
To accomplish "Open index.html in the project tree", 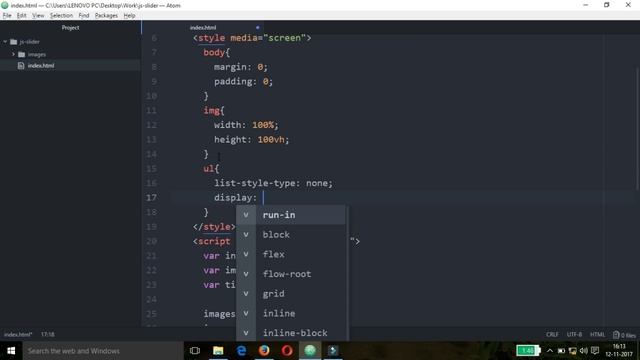I will tap(41, 65).
